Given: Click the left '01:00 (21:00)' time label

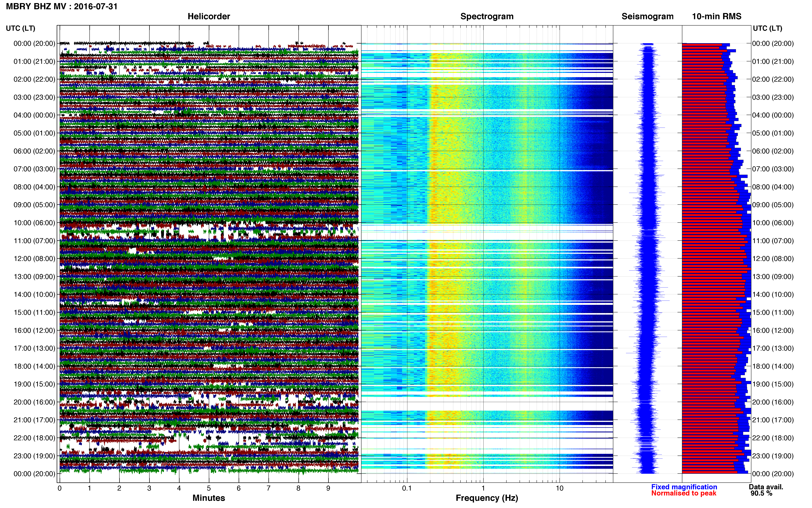Looking at the screenshot, I should [34, 62].
